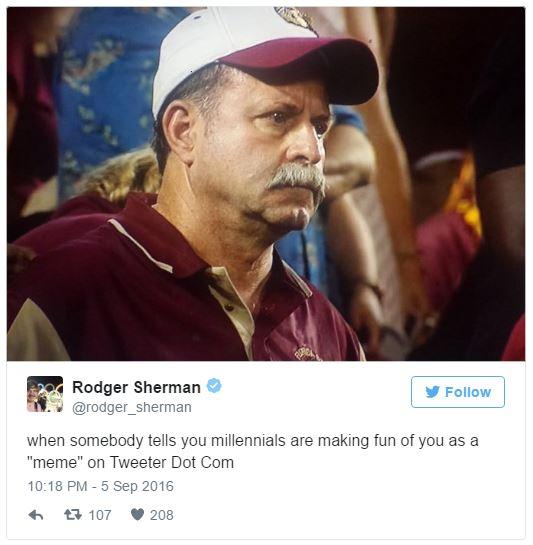Enlarge the photo of the mustached man
Image resolution: width=533 pixels, height=545 pixels.
tap(266, 184)
